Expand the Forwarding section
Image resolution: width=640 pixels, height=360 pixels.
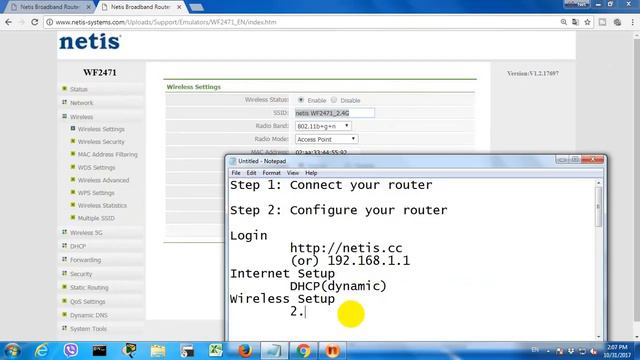(85, 260)
